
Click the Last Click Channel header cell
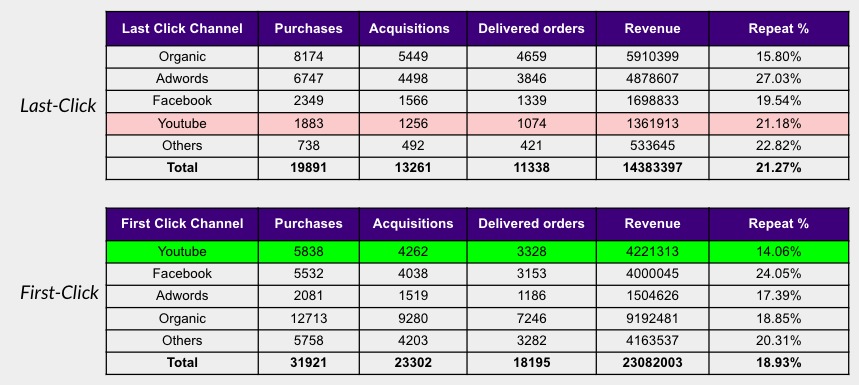coord(182,28)
